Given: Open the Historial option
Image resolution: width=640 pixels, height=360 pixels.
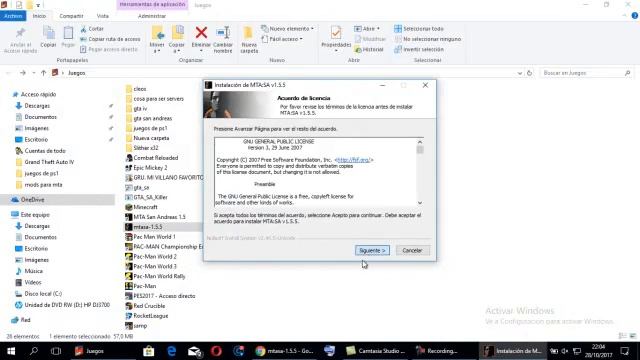Looking at the screenshot, I should (x=369, y=49).
